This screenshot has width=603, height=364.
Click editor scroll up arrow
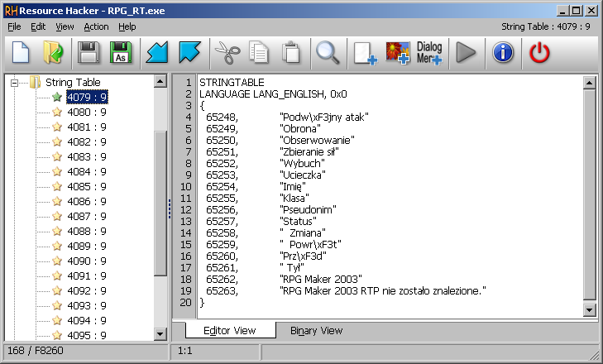point(590,83)
